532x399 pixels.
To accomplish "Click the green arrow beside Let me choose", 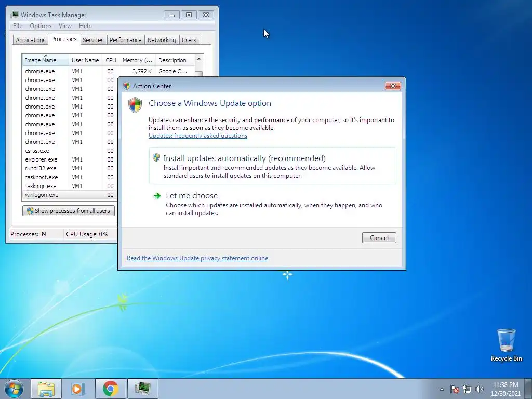I will [x=157, y=196].
